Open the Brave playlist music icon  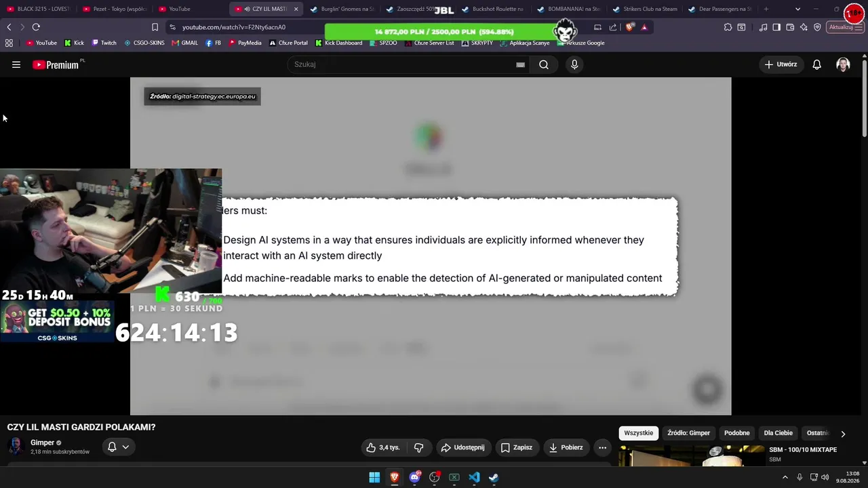pos(764,27)
